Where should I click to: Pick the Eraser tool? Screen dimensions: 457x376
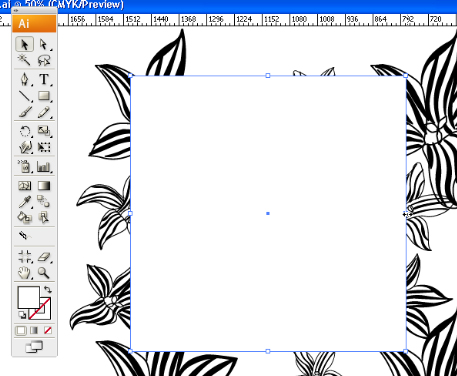(x=44, y=257)
